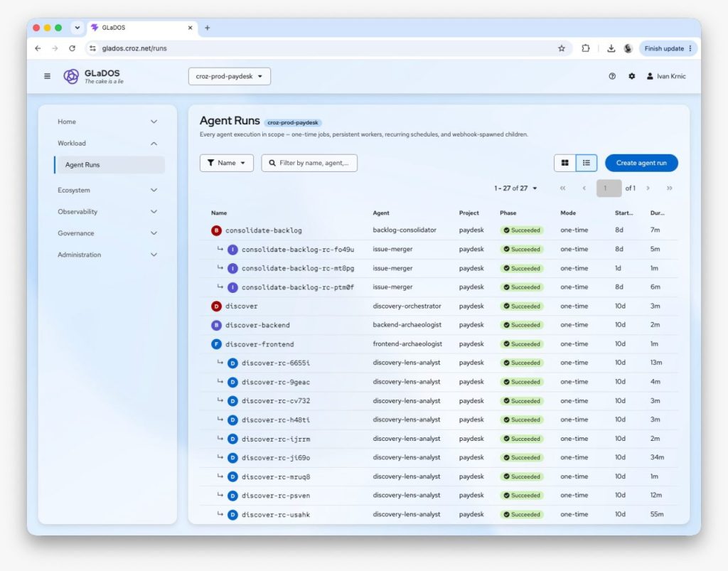The width and height of the screenshot is (728, 571).
Task: Click the D icon for discover-rc-6655i
Action: [232, 363]
